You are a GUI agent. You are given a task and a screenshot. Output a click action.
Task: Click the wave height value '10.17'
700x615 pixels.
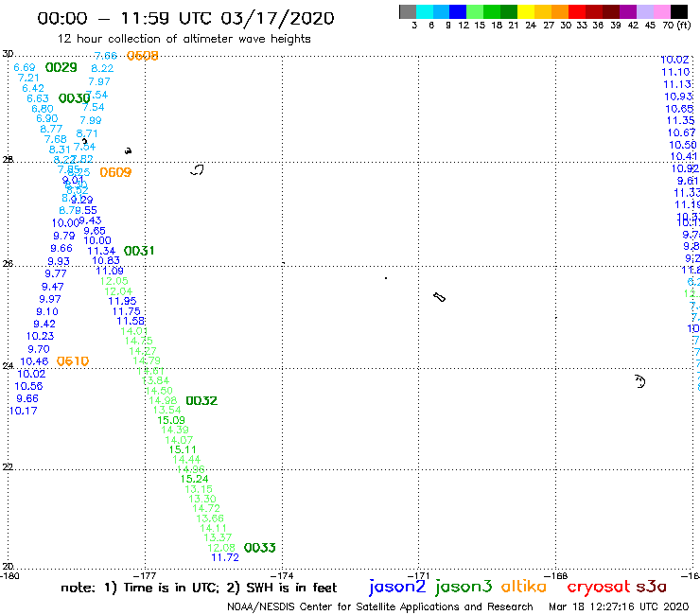[24, 411]
